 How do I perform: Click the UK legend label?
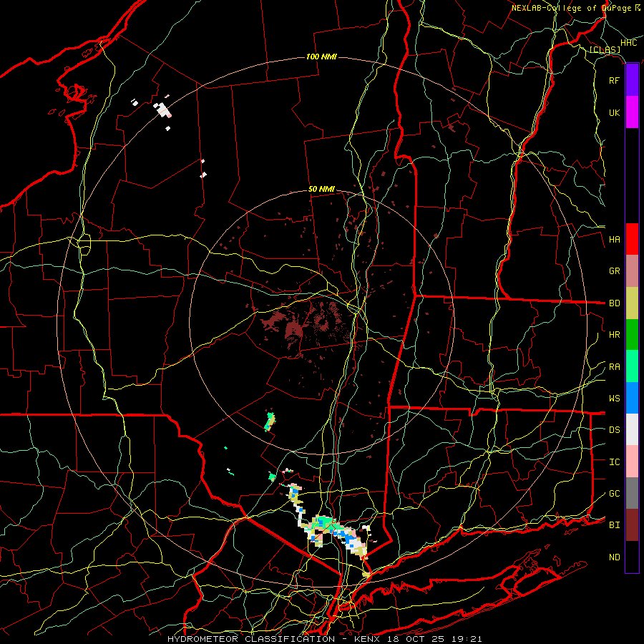pos(614,112)
